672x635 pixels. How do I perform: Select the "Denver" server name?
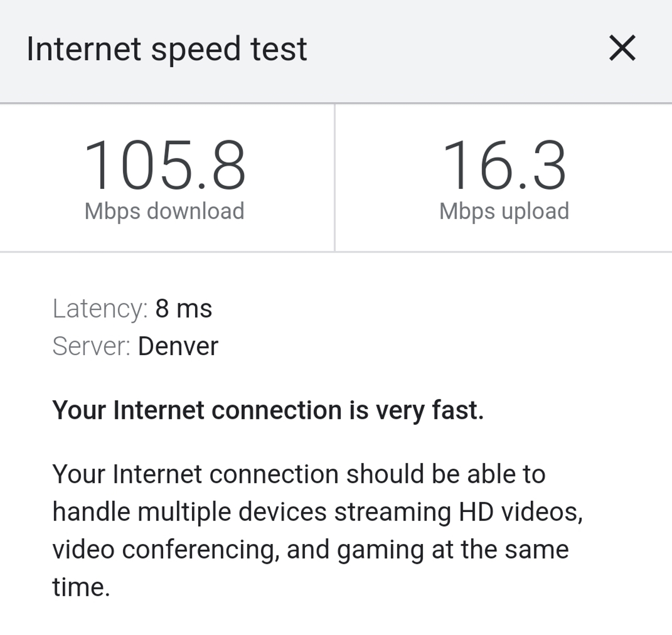click(178, 346)
